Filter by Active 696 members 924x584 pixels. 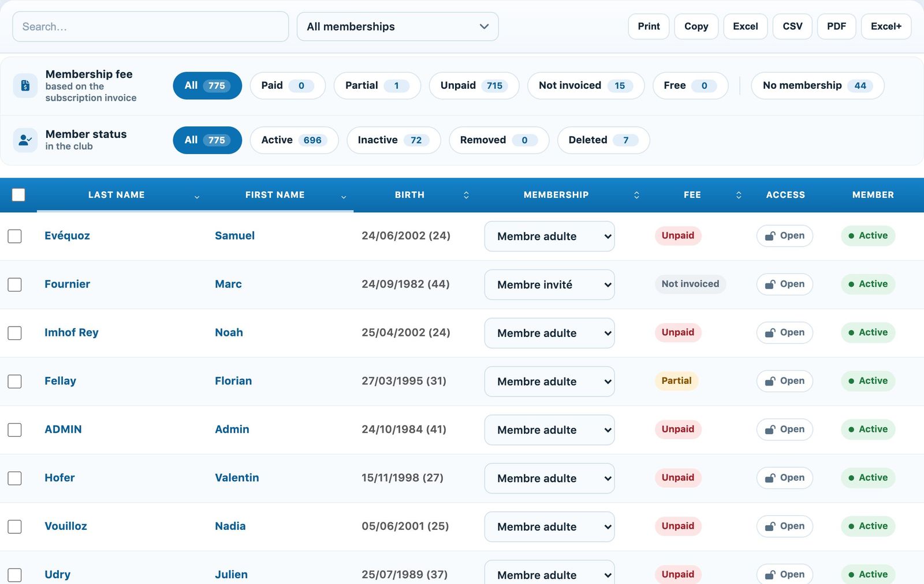(294, 140)
